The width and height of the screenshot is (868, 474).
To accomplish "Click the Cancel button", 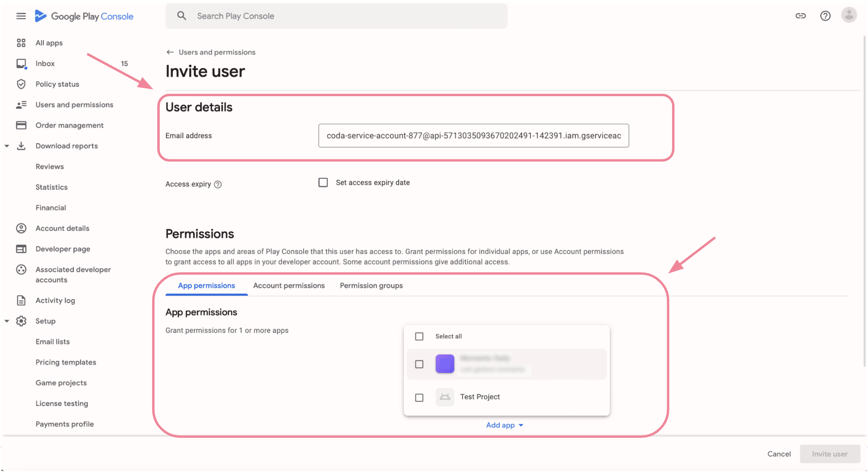I will click(779, 454).
